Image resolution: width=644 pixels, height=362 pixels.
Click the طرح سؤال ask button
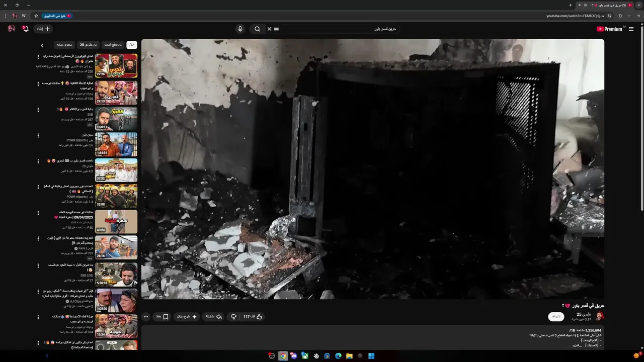[x=187, y=317]
